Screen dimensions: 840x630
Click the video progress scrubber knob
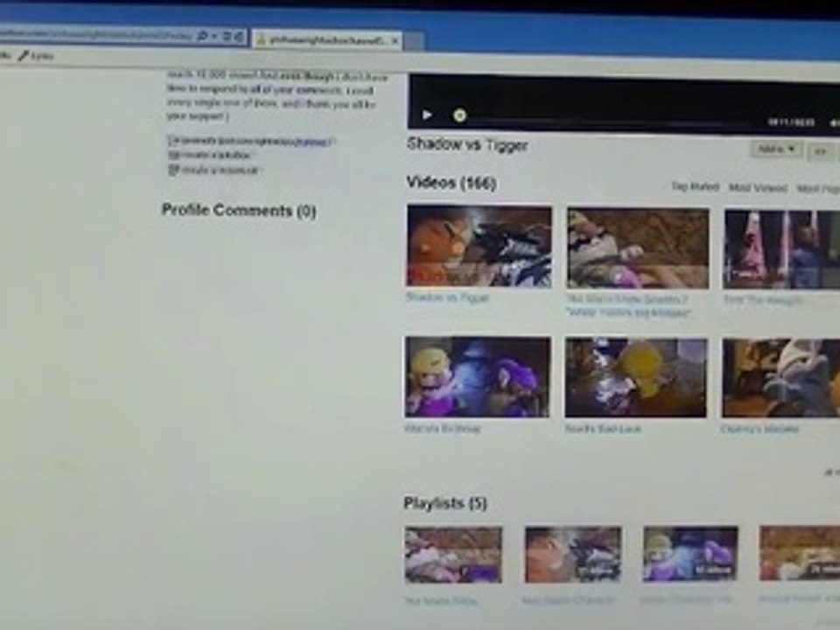[459, 115]
